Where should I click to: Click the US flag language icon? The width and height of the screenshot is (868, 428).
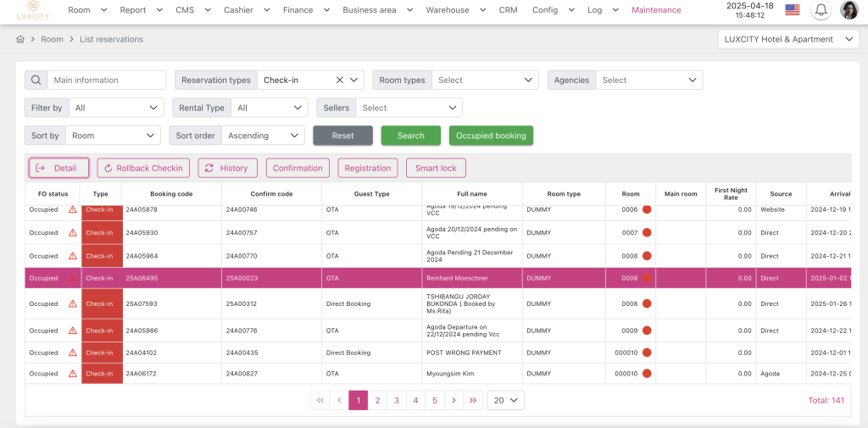(x=792, y=10)
